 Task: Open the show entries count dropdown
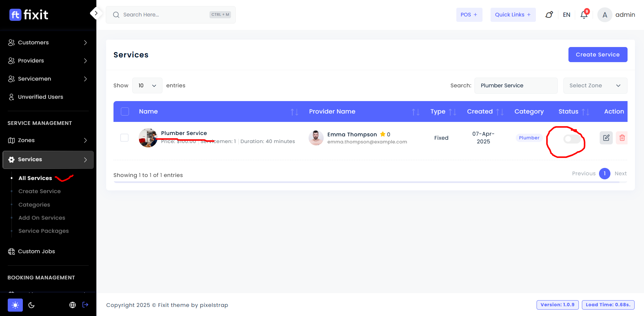(x=147, y=86)
